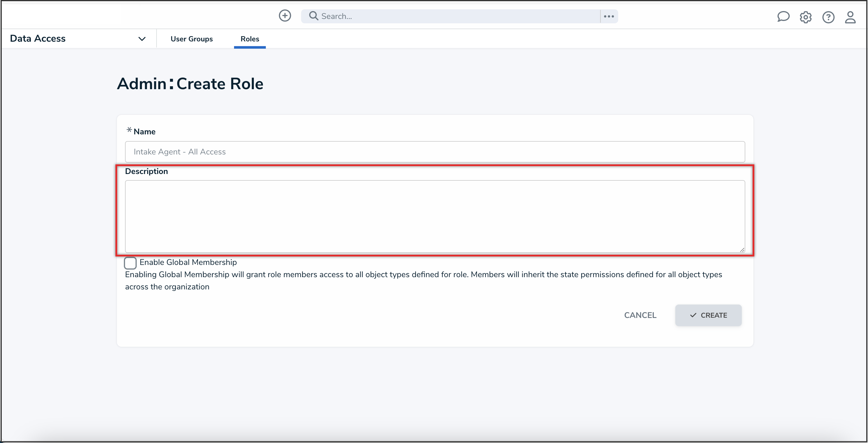This screenshot has width=868, height=443.
Task: Click the CANCEL button
Action: pos(640,315)
